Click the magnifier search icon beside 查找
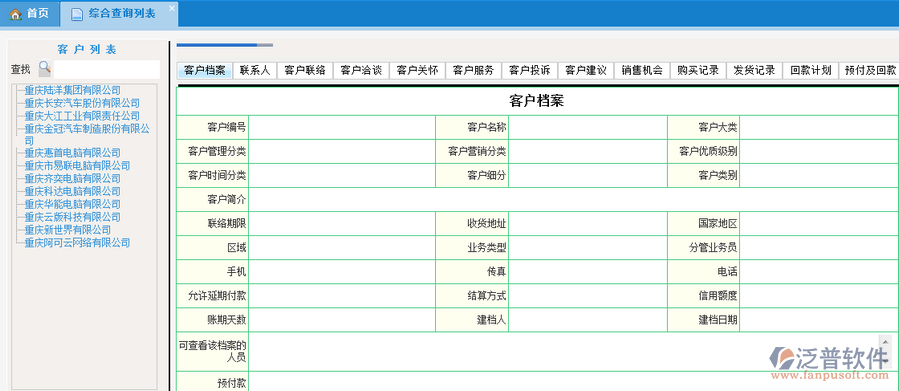 click(45, 68)
